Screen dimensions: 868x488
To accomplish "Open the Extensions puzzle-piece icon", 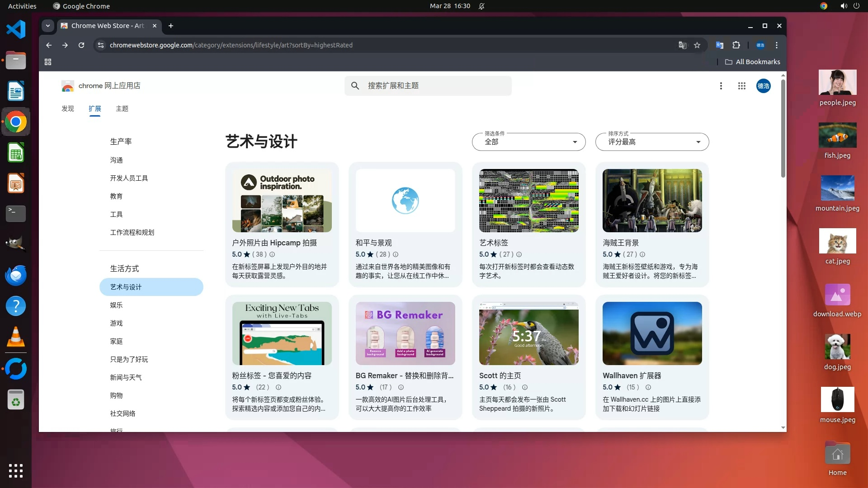I will click(736, 45).
